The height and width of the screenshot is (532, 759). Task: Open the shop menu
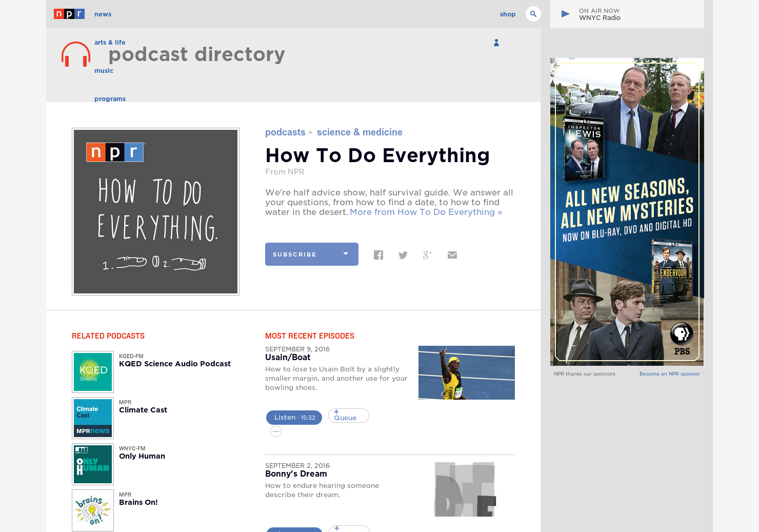point(508,14)
